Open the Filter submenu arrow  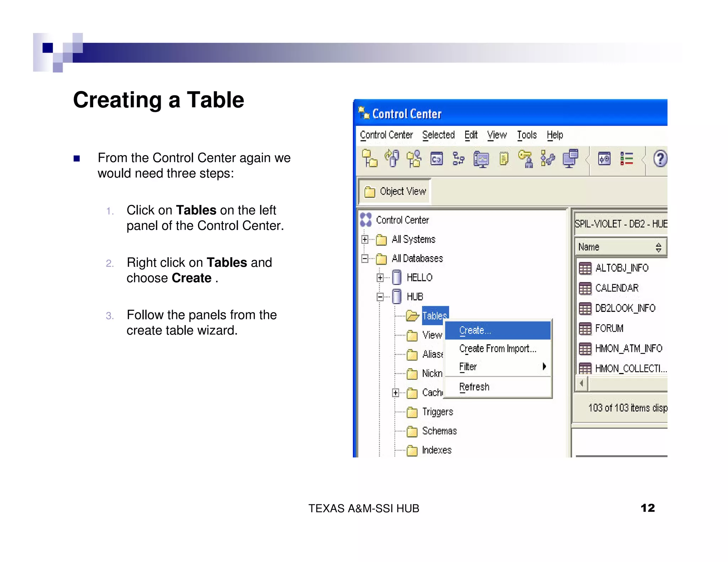(x=544, y=367)
